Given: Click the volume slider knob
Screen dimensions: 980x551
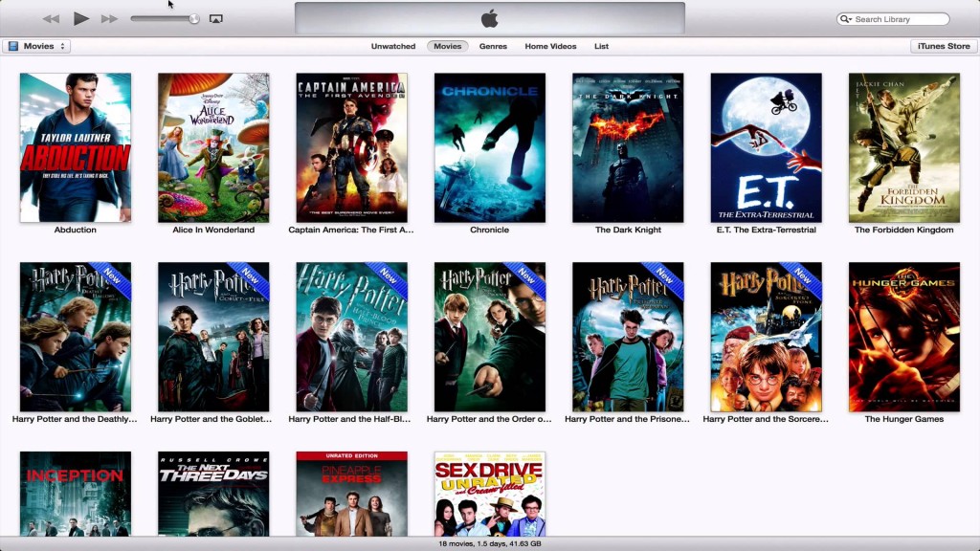Looking at the screenshot, I should point(194,19).
